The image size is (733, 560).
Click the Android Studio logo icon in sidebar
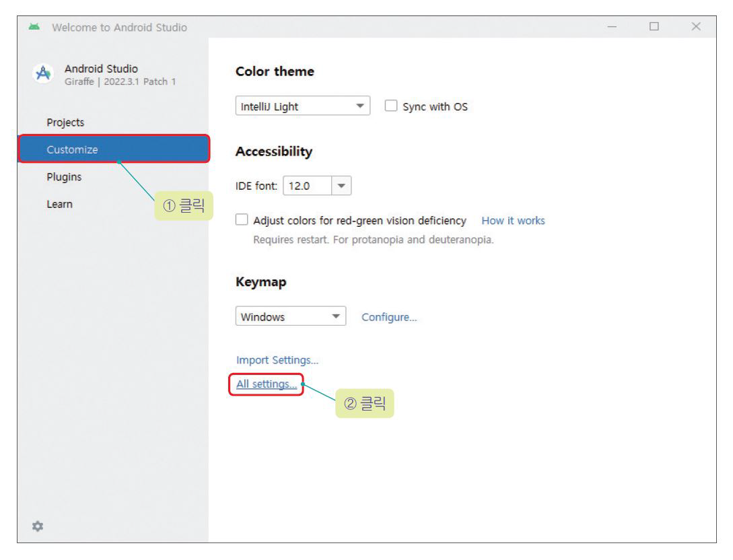tap(44, 74)
